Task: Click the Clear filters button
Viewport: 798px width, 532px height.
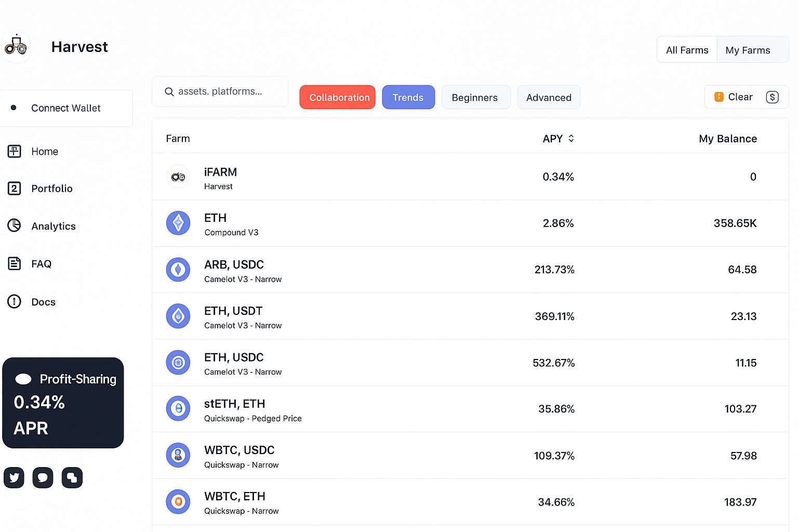Action: click(x=740, y=97)
